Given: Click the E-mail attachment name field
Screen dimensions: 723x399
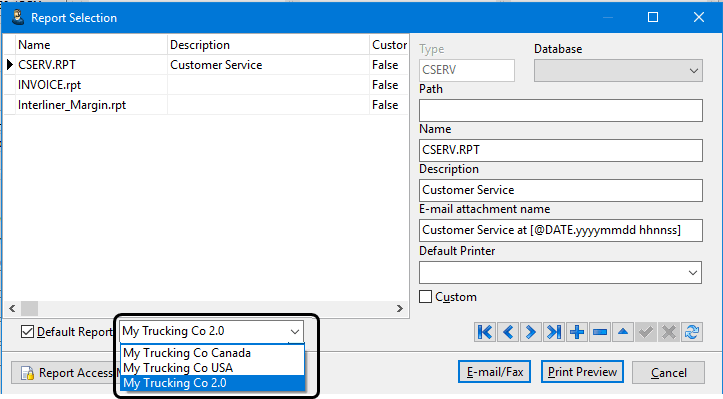Looking at the screenshot, I should click(561, 230).
